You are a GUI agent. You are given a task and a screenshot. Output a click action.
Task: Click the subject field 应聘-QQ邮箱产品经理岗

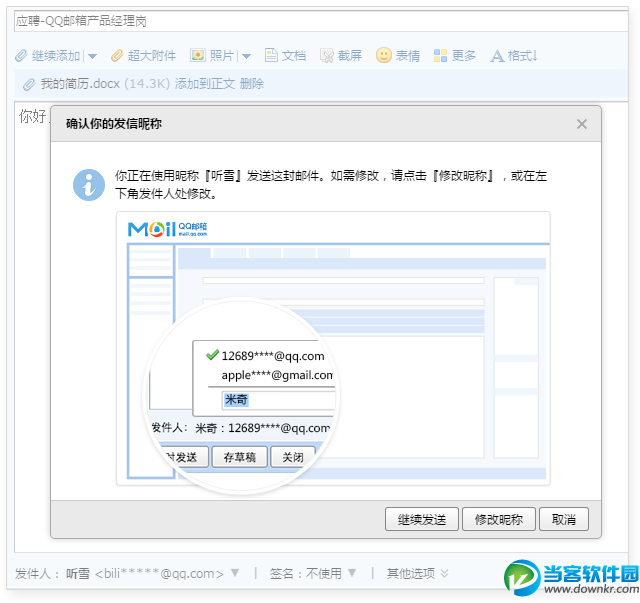[321, 21]
